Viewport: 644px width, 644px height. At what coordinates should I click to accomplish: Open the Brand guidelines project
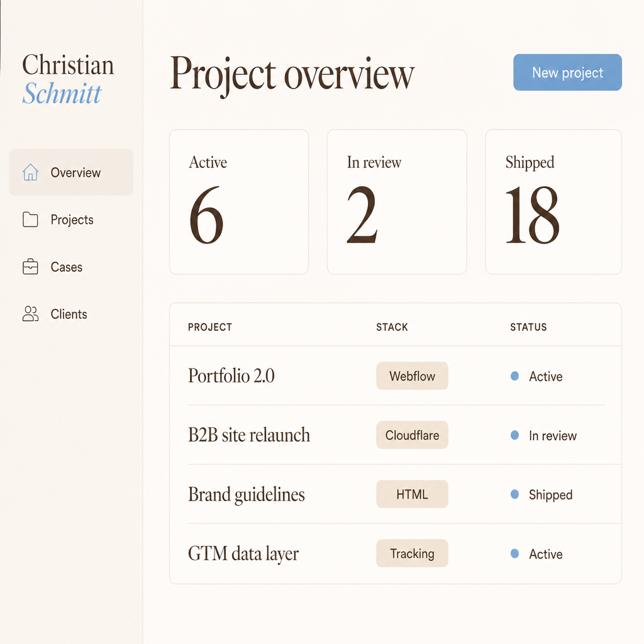pos(247,494)
